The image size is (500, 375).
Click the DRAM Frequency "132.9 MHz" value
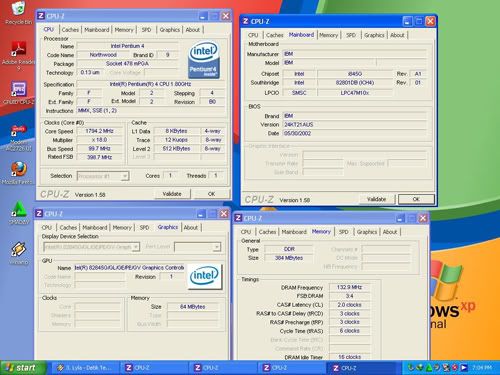pyautogui.click(x=349, y=287)
